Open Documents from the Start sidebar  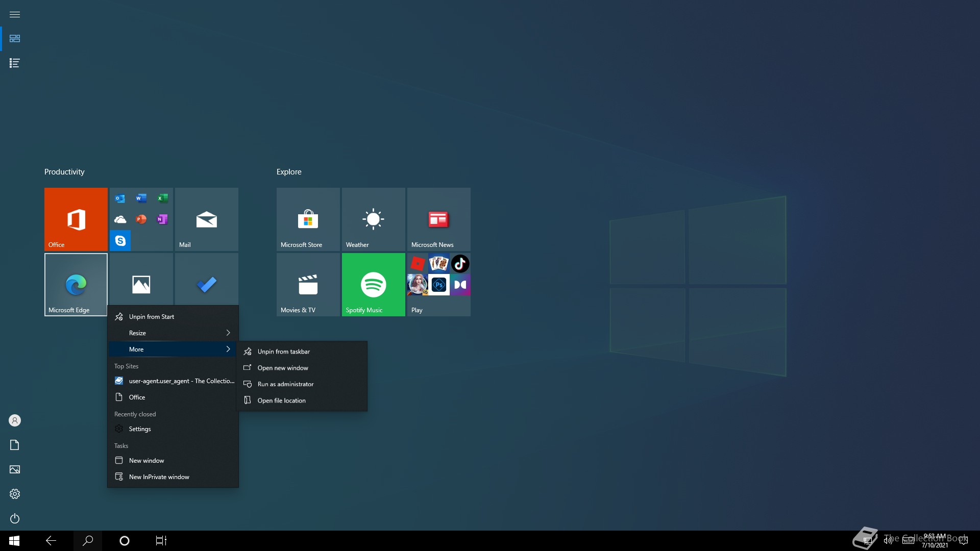click(x=15, y=445)
